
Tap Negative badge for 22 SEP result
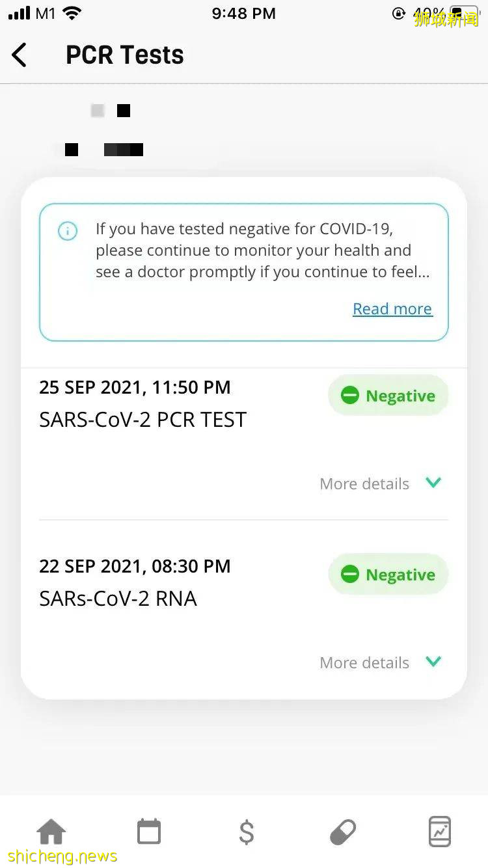pyautogui.click(x=388, y=575)
